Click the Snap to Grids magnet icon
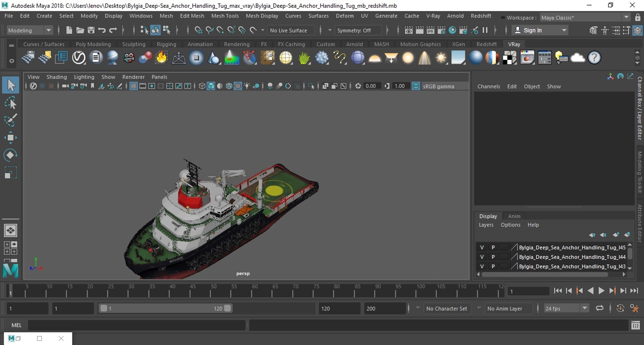The height and width of the screenshot is (345, 644). coord(199,30)
